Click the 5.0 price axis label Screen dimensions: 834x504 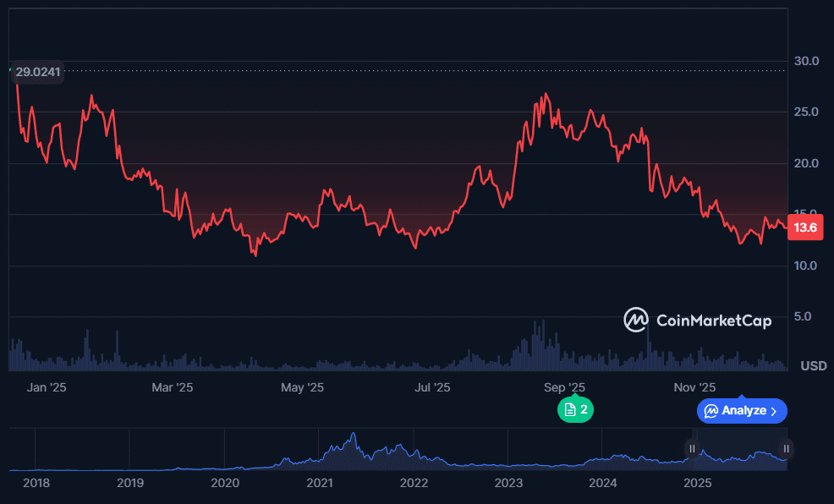[x=805, y=317]
